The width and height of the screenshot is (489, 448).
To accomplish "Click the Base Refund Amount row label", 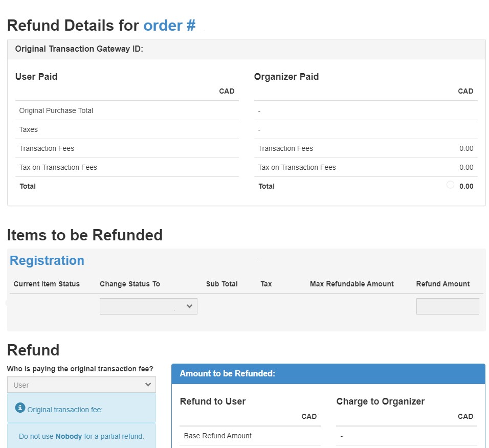I will tap(217, 436).
